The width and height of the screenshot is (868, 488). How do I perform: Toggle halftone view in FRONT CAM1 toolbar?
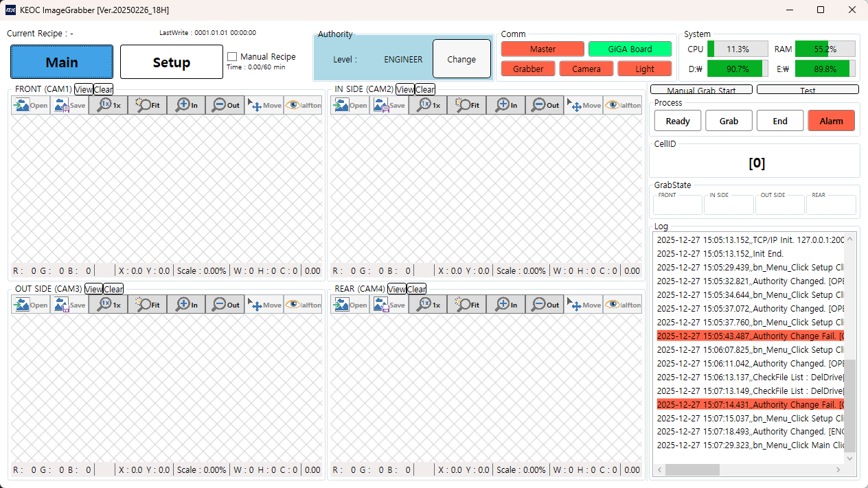(x=303, y=105)
